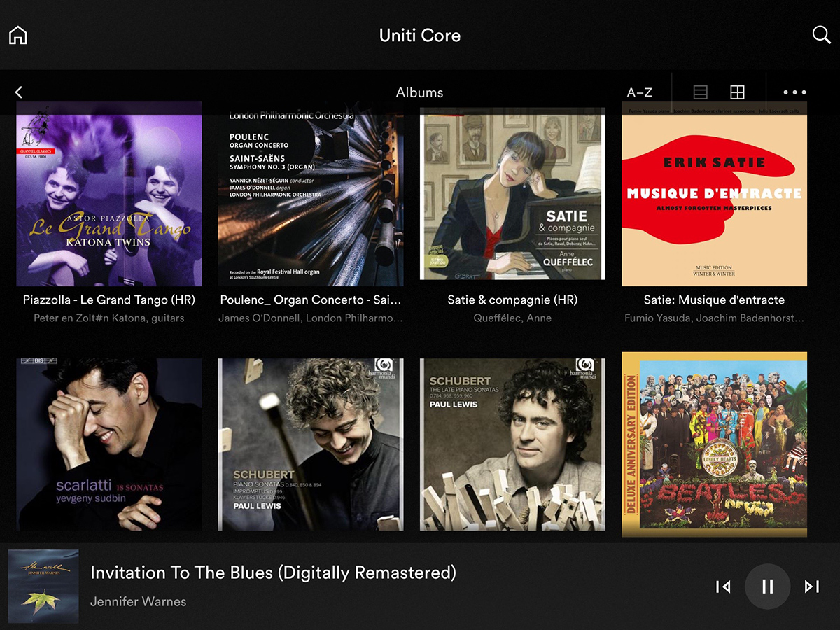This screenshot has width=840, height=630.
Task: Click the 'Uniti Core' title
Action: coord(420,35)
